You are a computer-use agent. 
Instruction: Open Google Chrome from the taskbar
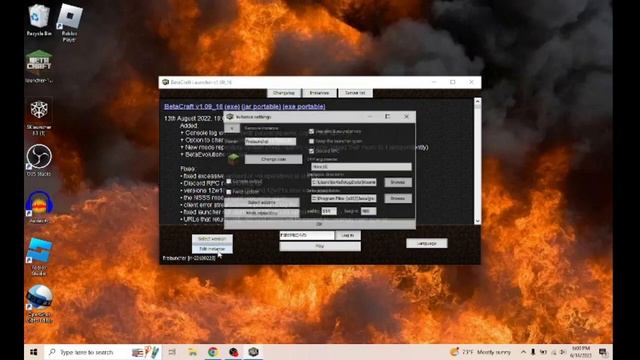coord(212,352)
